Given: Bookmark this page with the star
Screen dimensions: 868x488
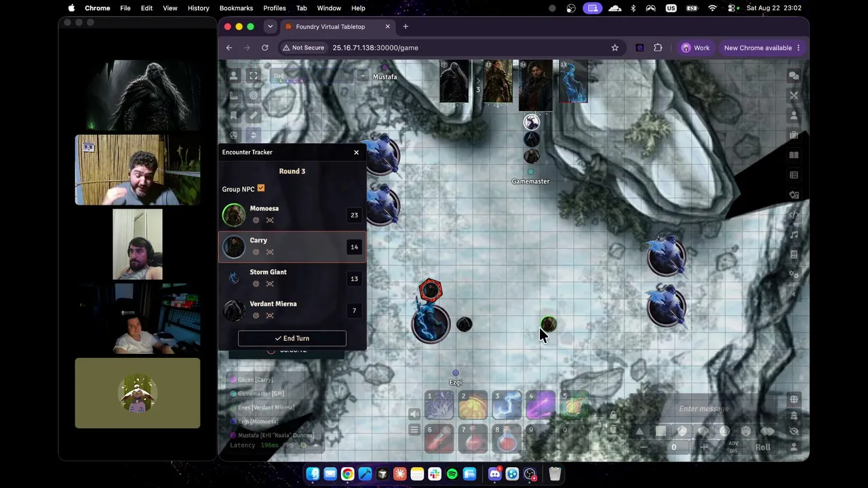Looking at the screenshot, I should click(x=614, y=47).
